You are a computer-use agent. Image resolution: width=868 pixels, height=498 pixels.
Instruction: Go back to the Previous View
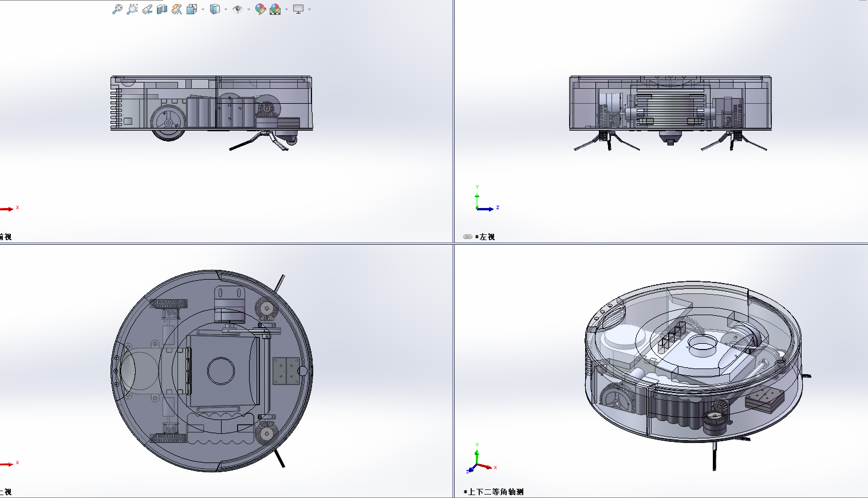coord(147,9)
